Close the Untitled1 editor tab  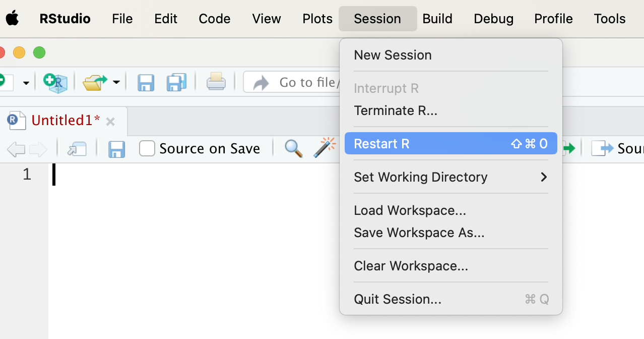pyautogui.click(x=110, y=121)
